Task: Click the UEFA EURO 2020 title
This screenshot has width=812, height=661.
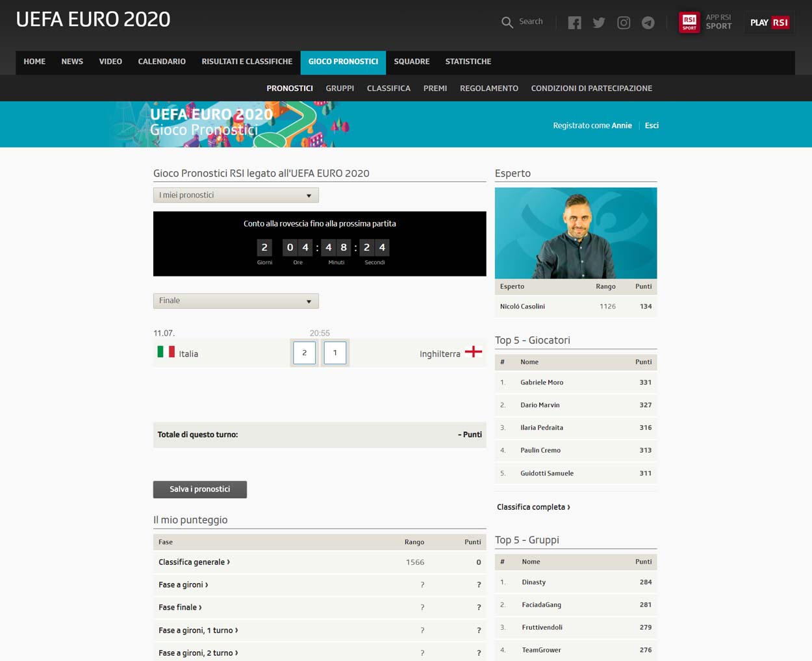Action: pyautogui.click(x=93, y=19)
